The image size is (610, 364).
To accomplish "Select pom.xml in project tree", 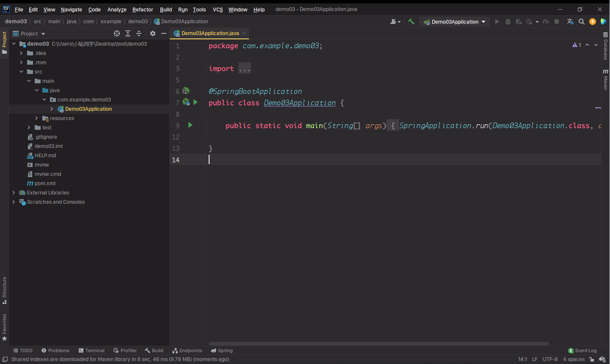I will [x=45, y=183].
